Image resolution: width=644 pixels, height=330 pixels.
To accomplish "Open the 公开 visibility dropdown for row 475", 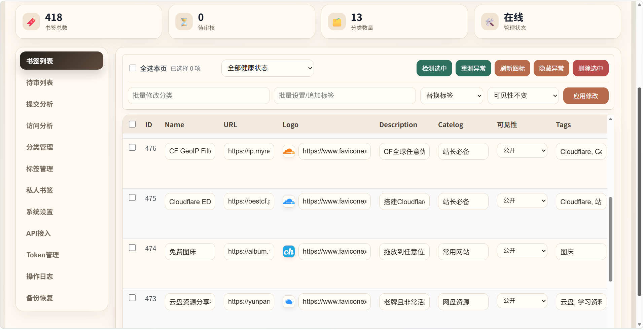I will coord(522,201).
